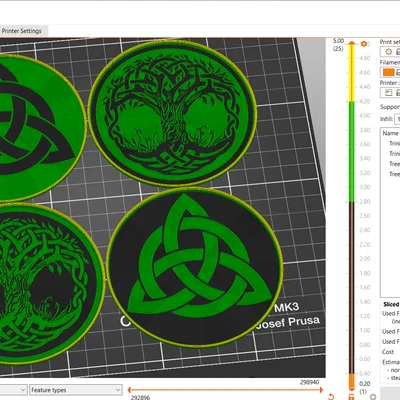Click the Printer preset icon
The width and height of the screenshot is (400, 400).
pyautogui.click(x=388, y=93)
